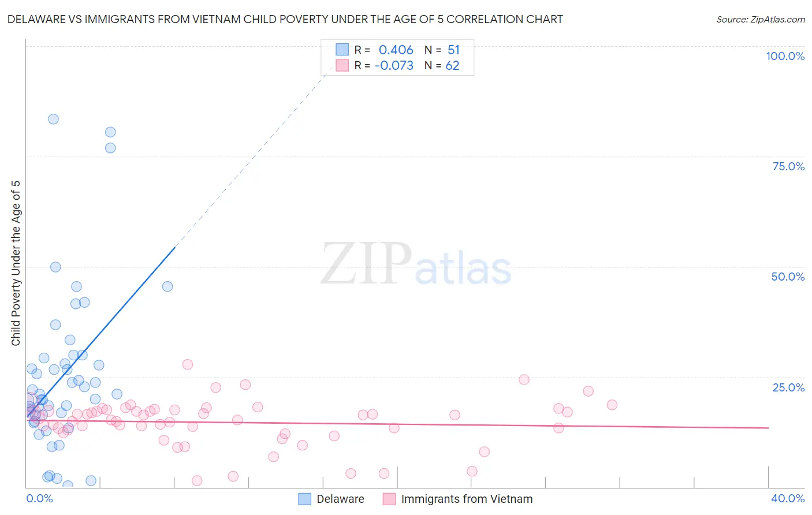Image resolution: width=812 pixels, height=515 pixels.
Task: Click the blue swatch beside R = 0.406
Action: (x=342, y=50)
